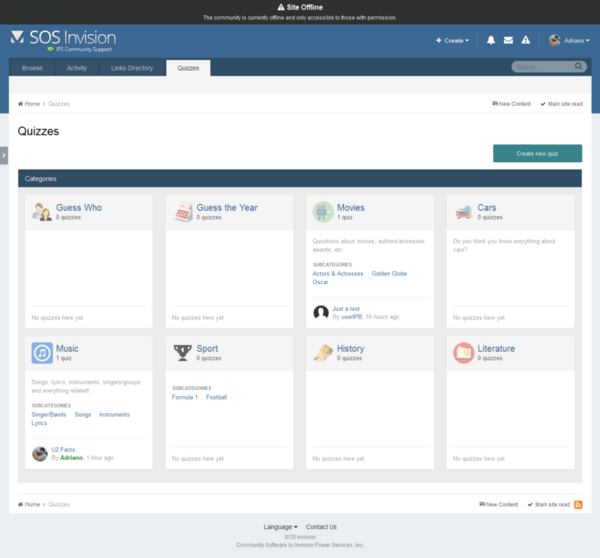Click the notifications bell icon
The image size is (600, 558).
tap(491, 41)
